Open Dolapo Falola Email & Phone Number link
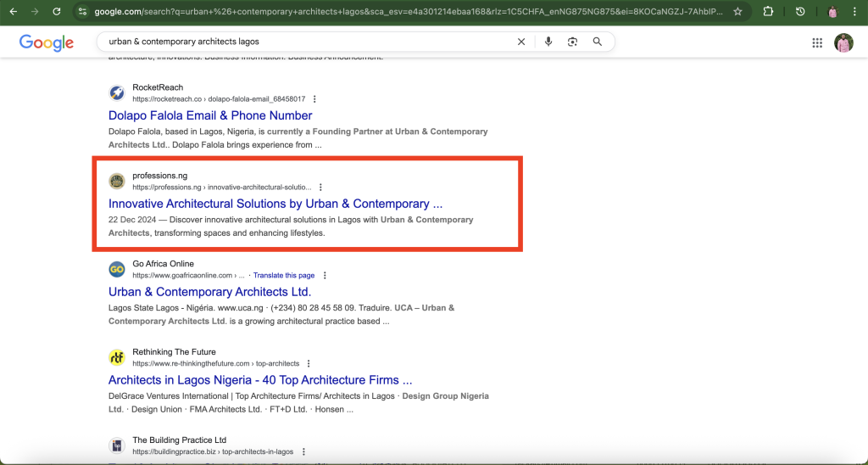 click(210, 115)
